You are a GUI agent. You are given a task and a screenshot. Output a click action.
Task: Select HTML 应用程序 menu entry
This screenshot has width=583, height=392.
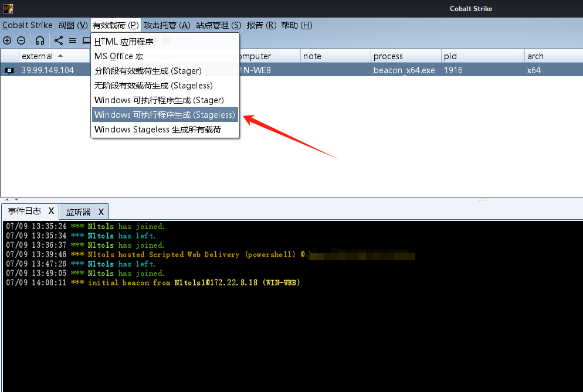click(123, 42)
